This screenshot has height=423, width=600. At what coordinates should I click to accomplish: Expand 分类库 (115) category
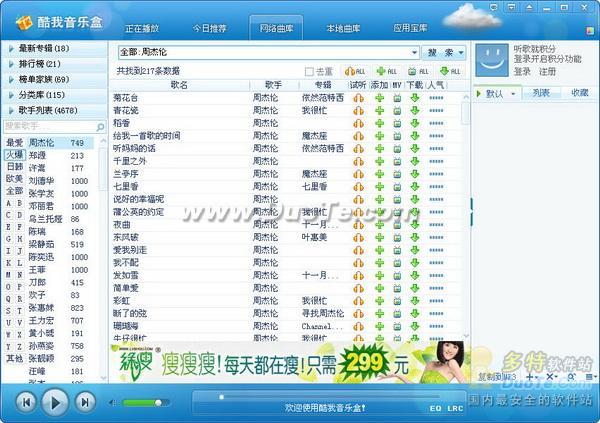(x=54, y=95)
